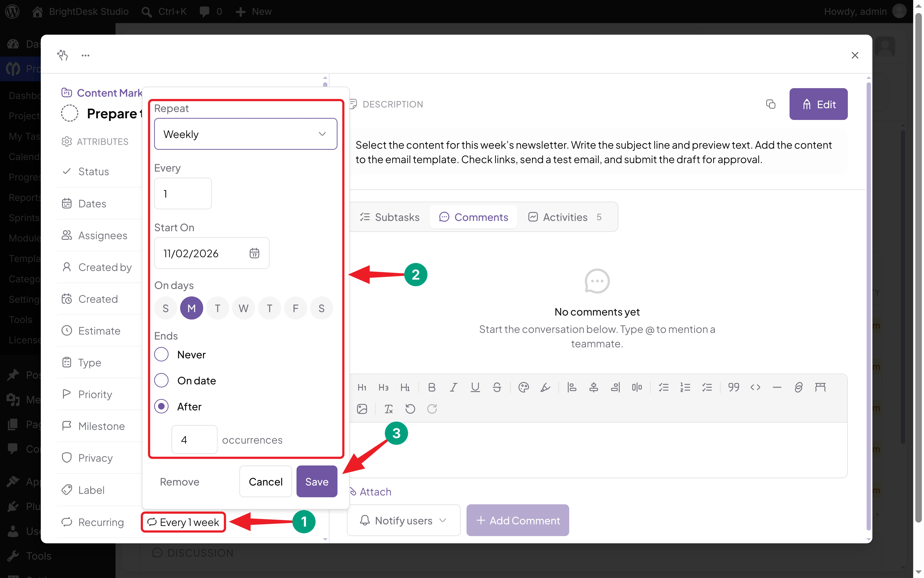Click the Italic formatting icon

pos(453,387)
